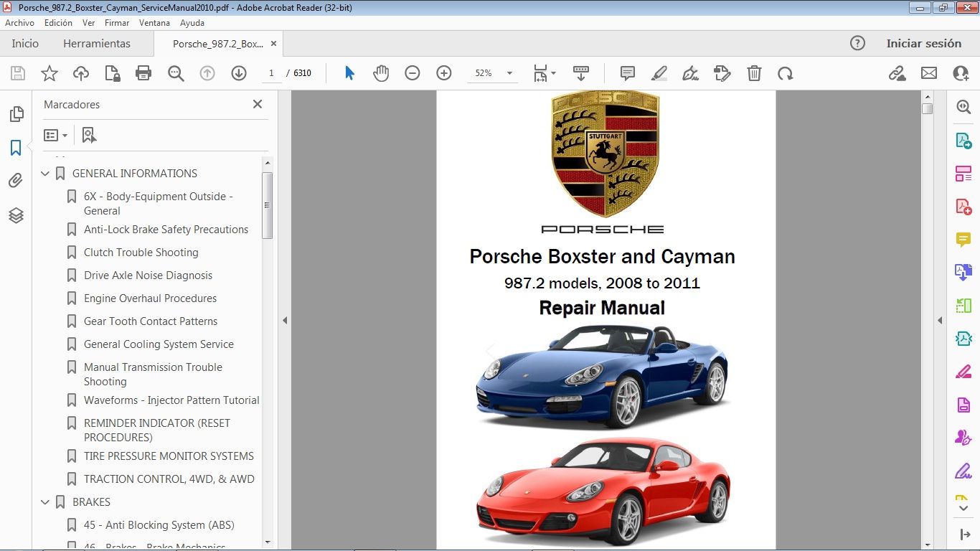
Task: Toggle the Page thumbnails panel
Action: [x=16, y=114]
